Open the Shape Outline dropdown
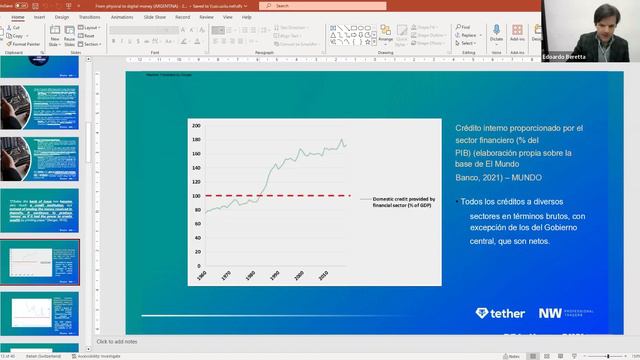This screenshot has width=640, height=360. click(x=428, y=36)
